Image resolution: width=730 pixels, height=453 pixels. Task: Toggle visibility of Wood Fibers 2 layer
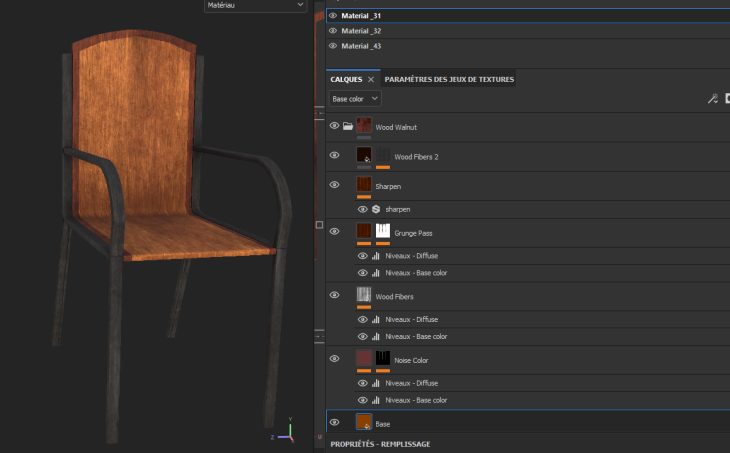[x=334, y=156]
